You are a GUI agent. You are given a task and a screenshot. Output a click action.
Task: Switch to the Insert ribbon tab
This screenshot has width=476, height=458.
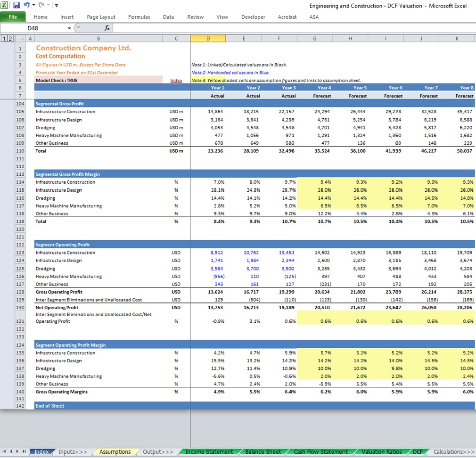pyautogui.click(x=67, y=17)
